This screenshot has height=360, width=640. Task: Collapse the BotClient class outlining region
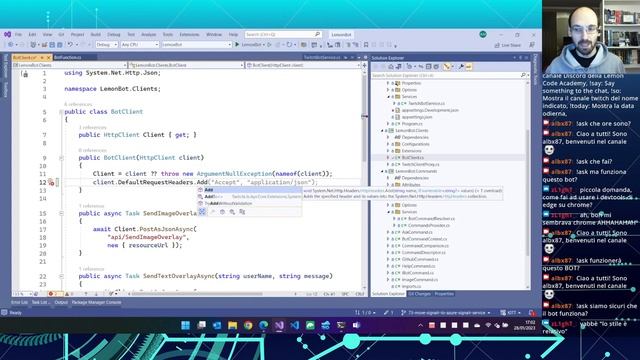click(x=61, y=111)
